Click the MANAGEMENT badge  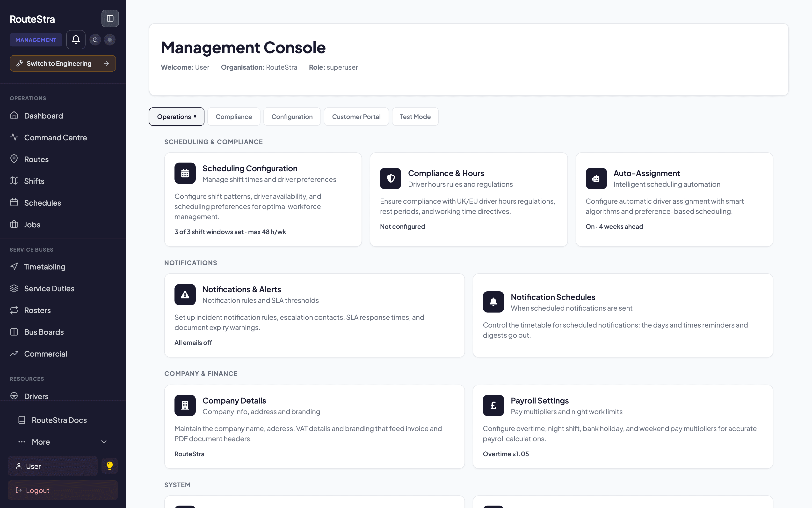[36, 40]
